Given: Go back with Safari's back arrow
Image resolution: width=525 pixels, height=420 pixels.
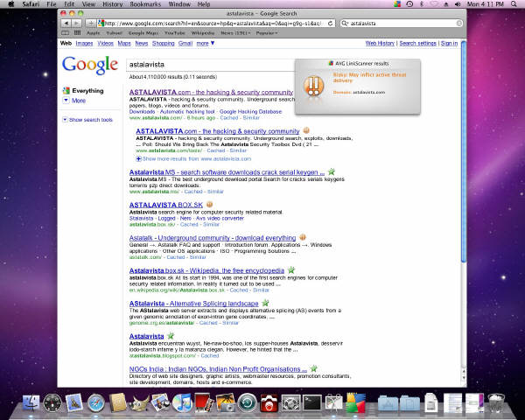Looking at the screenshot, I should 66,23.
